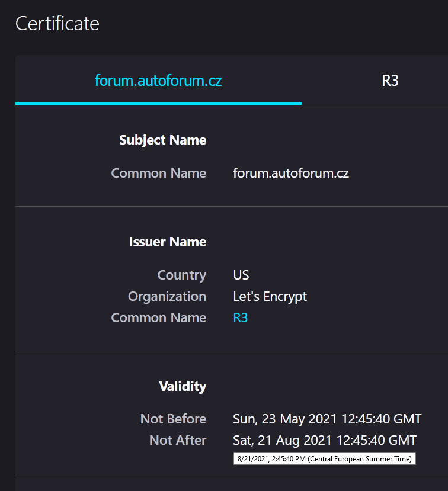Open the R3 certificate tab
Screen dimensions: 448x491
click(390, 81)
